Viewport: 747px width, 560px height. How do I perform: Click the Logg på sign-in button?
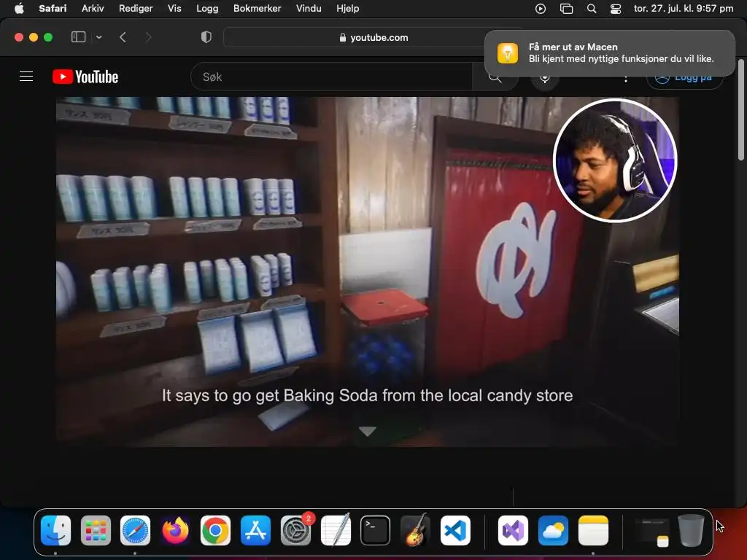coord(684,77)
